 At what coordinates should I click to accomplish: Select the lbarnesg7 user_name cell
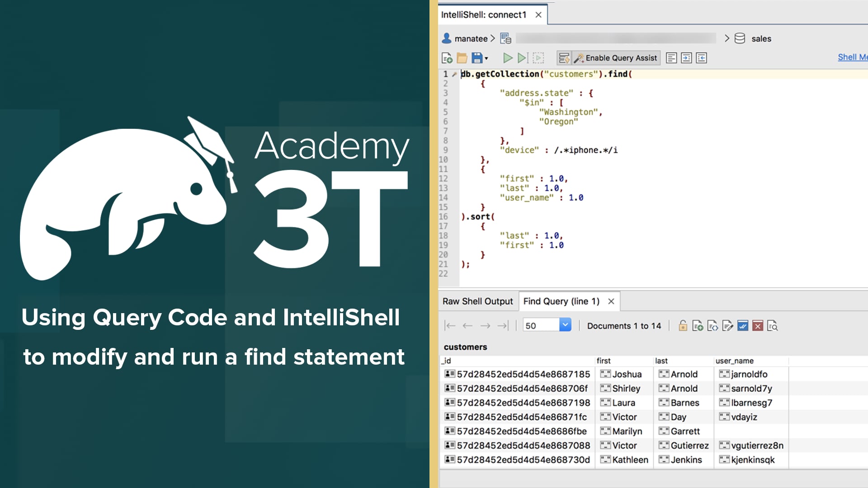[x=751, y=403]
